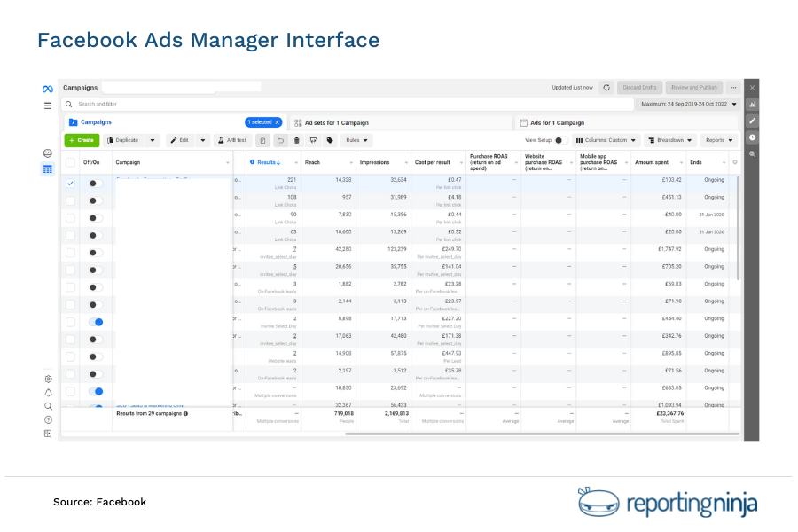Refresh data with the circular refresh icon
The image size is (798, 532).
click(606, 88)
